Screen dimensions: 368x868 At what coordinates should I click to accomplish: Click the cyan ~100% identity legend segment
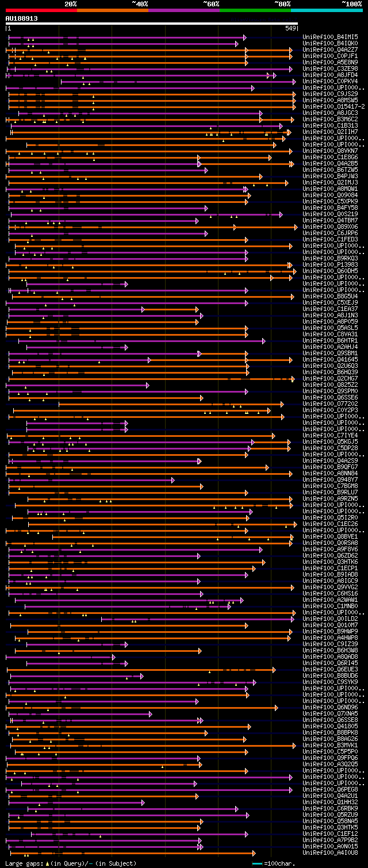[x=327, y=10]
